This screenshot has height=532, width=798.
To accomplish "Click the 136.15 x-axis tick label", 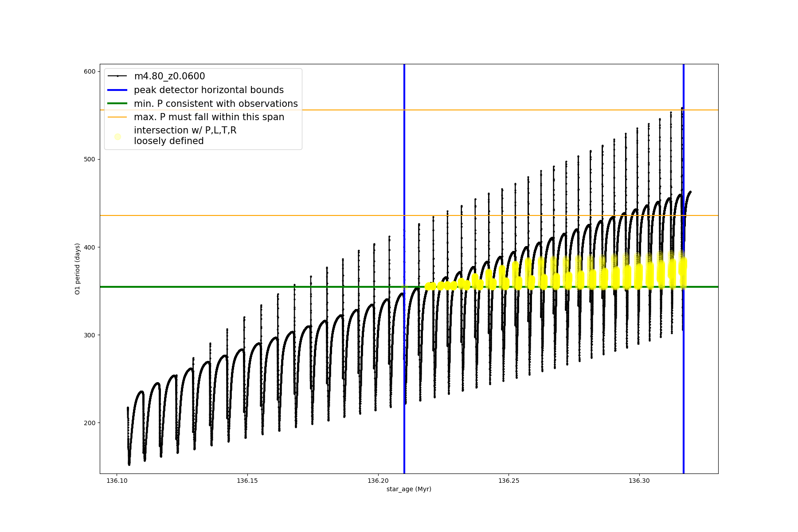I will point(247,481).
